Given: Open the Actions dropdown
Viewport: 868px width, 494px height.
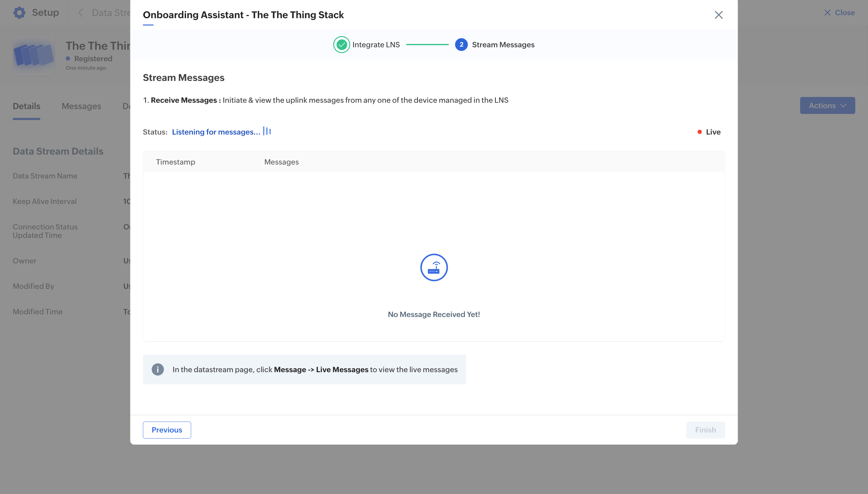Looking at the screenshot, I should click(827, 105).
